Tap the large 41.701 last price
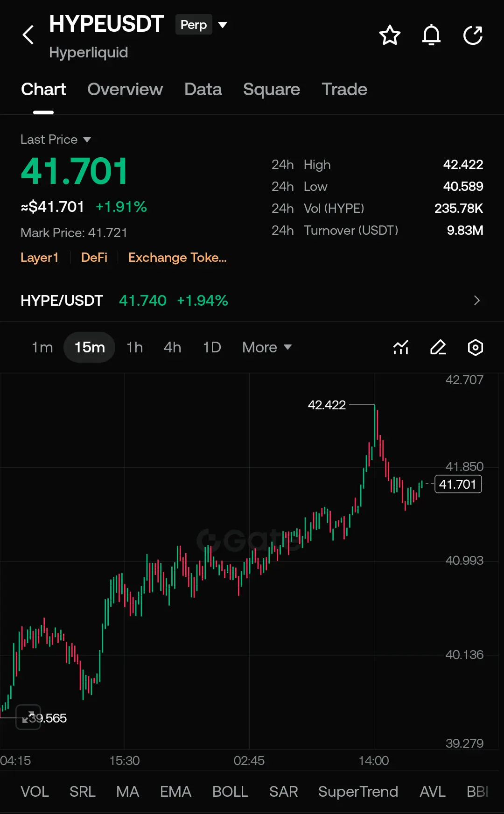The width and height of the screenshot is (504, 814). pos(74,171)
